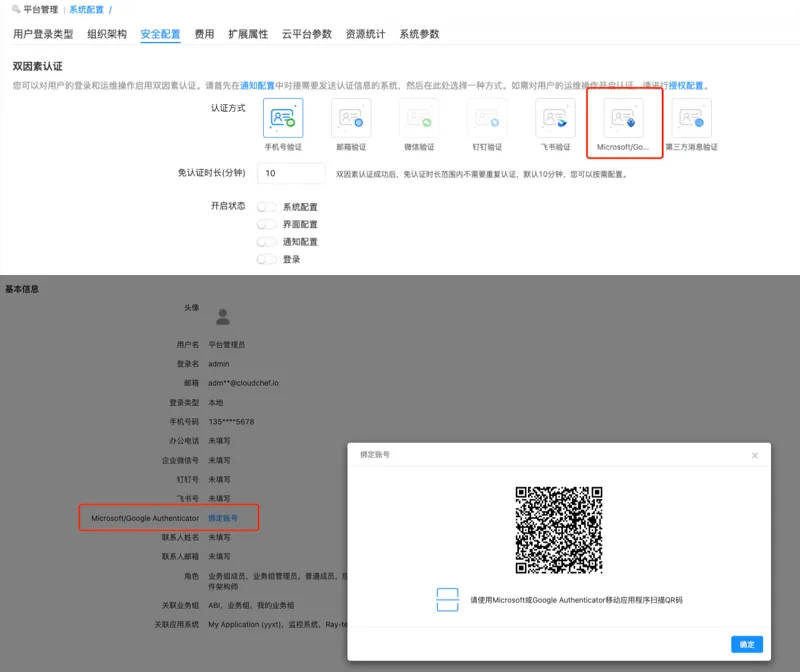The height and width of the screenshot is (672, 800).
Task: Click the phone number 135****5678
Action: click(231, 421)
